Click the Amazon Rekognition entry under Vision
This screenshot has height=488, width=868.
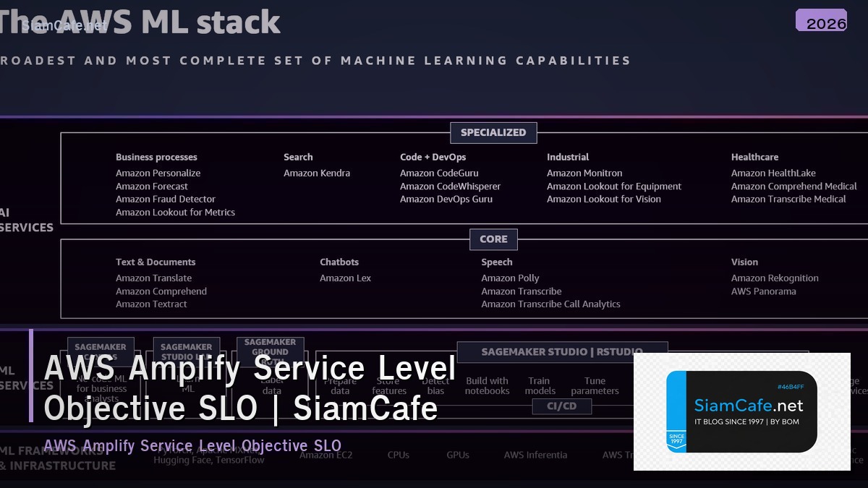coord(775,278)
